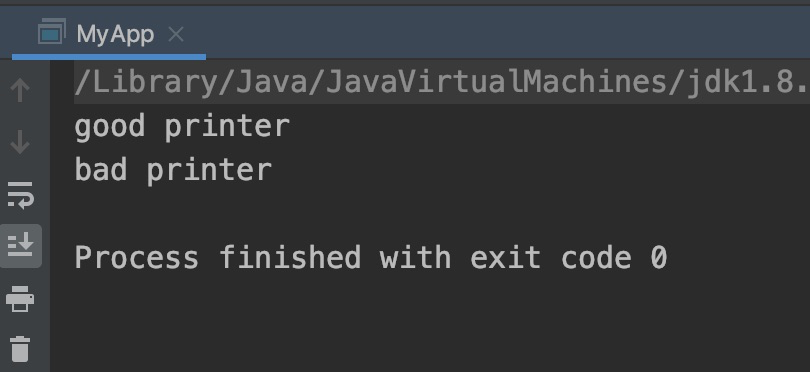Clear all console output with trash icon
The height and width of the screenshot is (372, 810).
coord(20,349)
